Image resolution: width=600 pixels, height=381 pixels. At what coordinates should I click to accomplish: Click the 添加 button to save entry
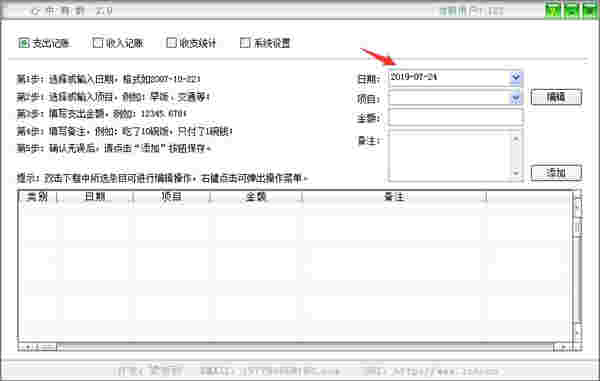(x=556, y=173)
